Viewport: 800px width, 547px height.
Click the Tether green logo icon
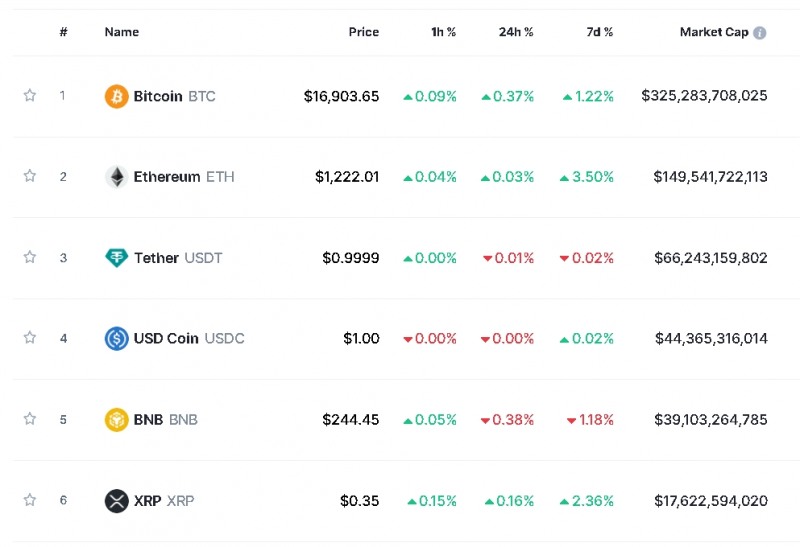tap(117, 258)
